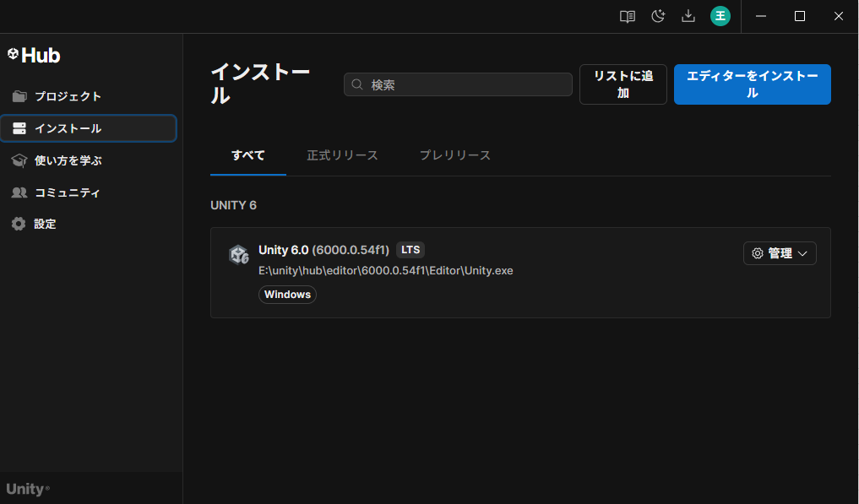Screen dimensions: 859x504
Task: Click the Unity Hub logo
Action: (x=34, y=56)
